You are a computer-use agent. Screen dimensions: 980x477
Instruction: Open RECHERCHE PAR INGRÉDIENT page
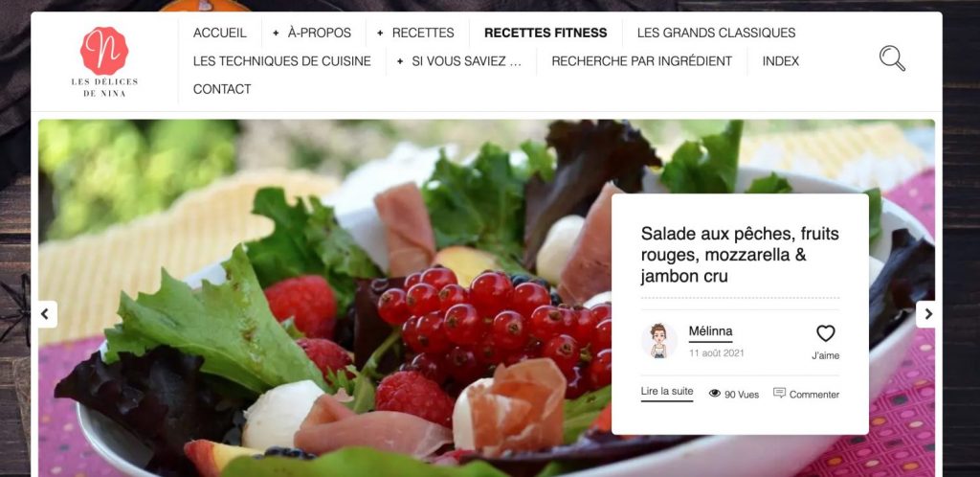pyautogui.click(x=641, y=61)
